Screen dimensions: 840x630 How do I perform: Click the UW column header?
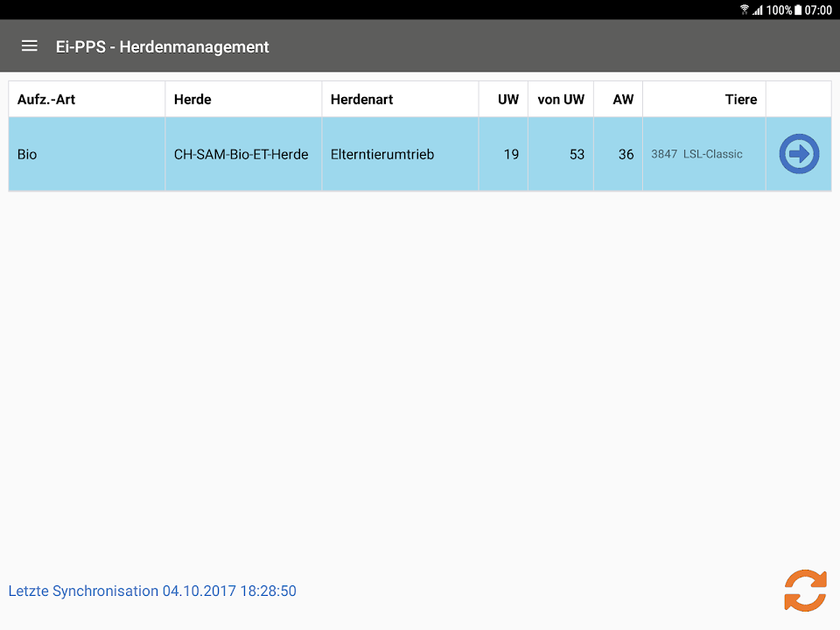pos(507,100)
